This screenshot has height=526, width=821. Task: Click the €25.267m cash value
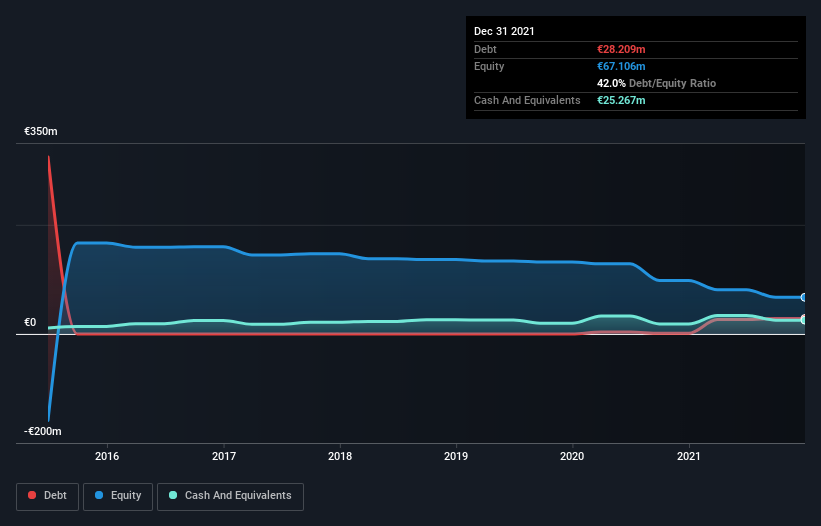(x=621, y=100)
